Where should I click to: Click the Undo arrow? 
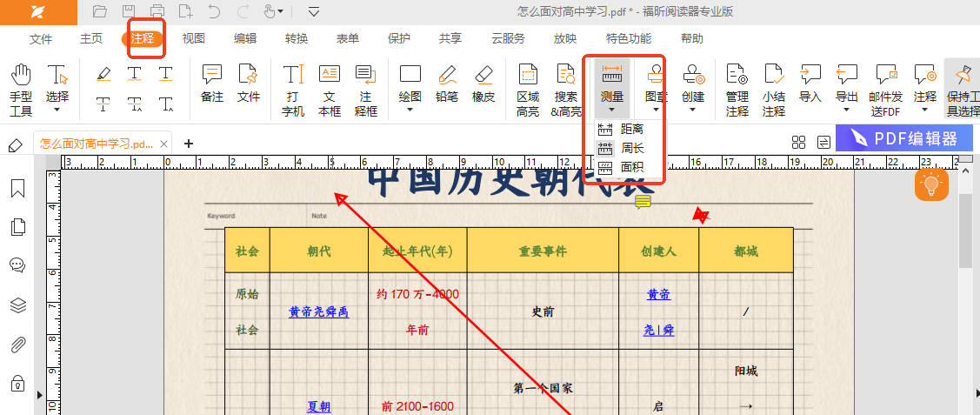pyautogui.click(x=215, y=11)
